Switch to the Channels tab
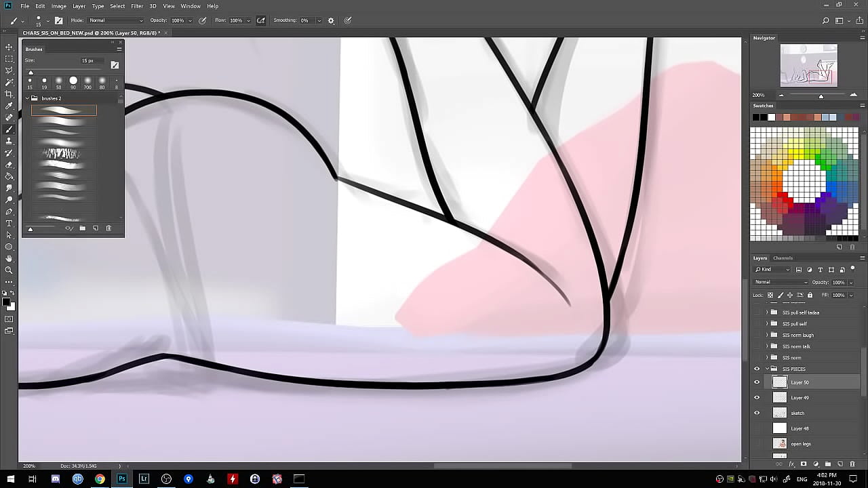868x488 pixels. (x=783, y=258)
